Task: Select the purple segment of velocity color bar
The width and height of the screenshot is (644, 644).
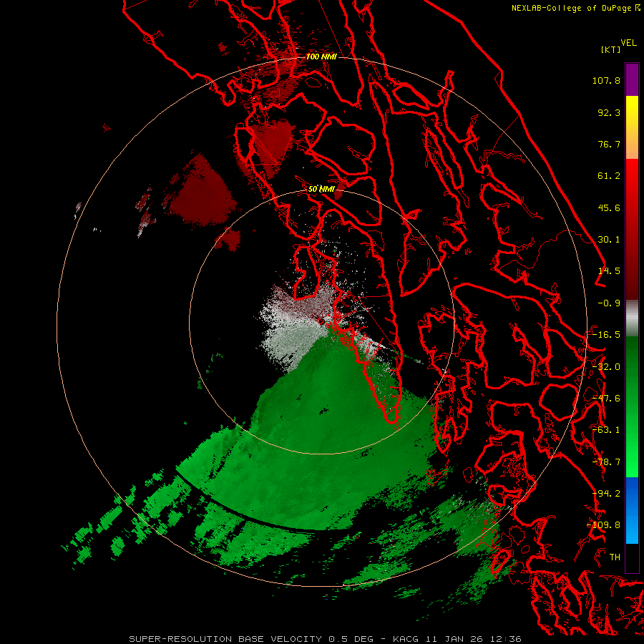Action: (x=632, y=79)
